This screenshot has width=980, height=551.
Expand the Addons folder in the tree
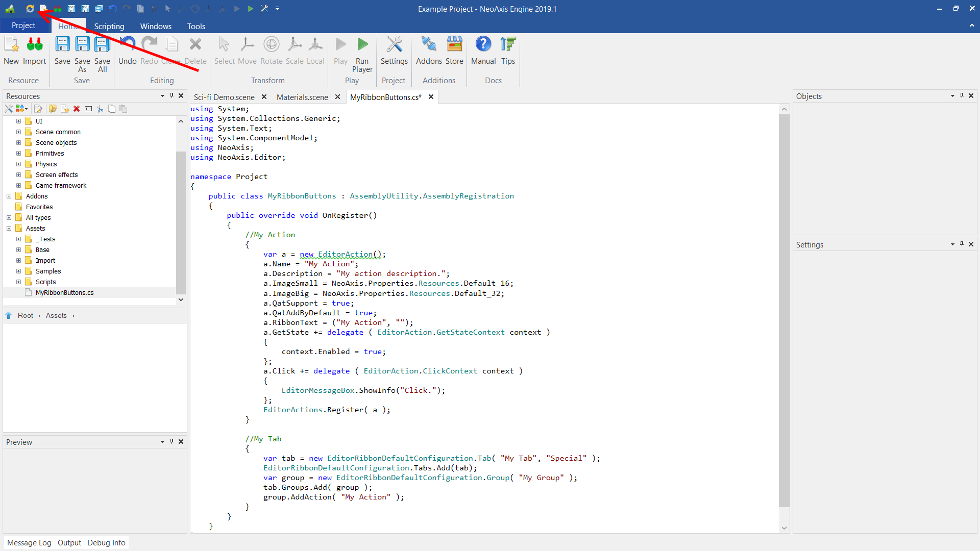9,196
